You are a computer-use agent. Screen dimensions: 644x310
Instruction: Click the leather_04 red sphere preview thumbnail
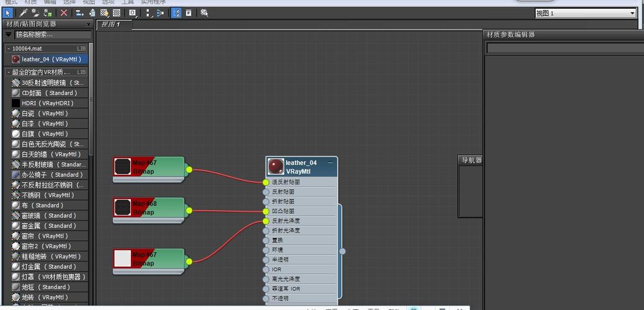(275, 166)
